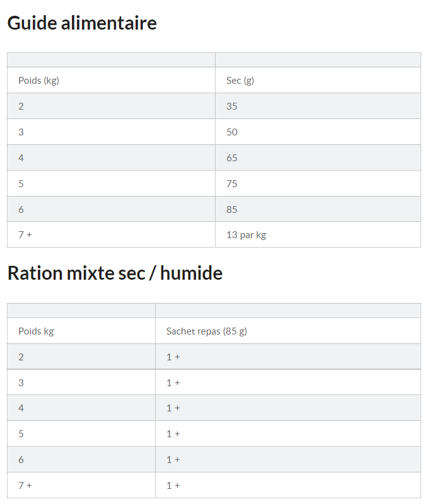
Task: Click the "Guide alimentaire" heading
Action: pos(82,23)
